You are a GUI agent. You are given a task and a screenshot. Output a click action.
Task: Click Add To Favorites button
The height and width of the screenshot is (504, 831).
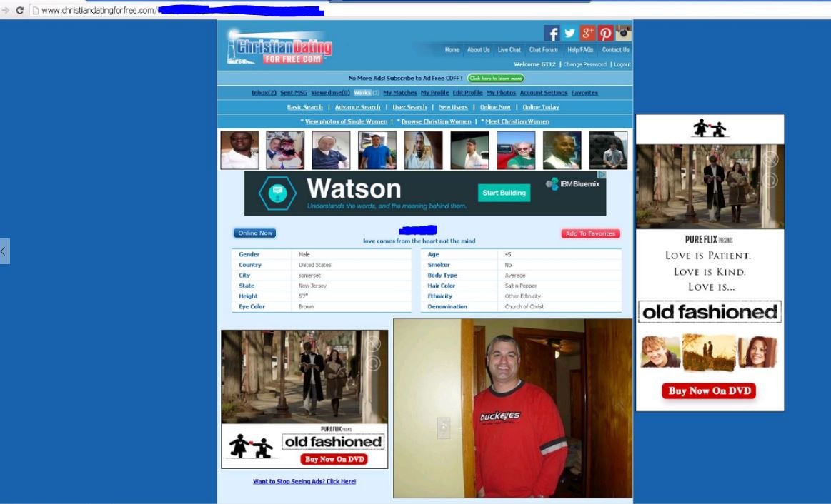click(x=590, y=233)
